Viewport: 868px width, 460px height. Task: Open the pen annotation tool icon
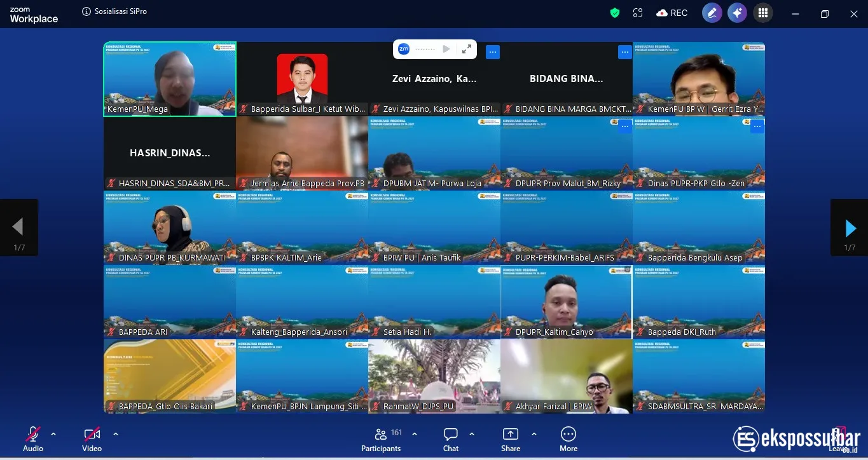(x=712, y=13)
